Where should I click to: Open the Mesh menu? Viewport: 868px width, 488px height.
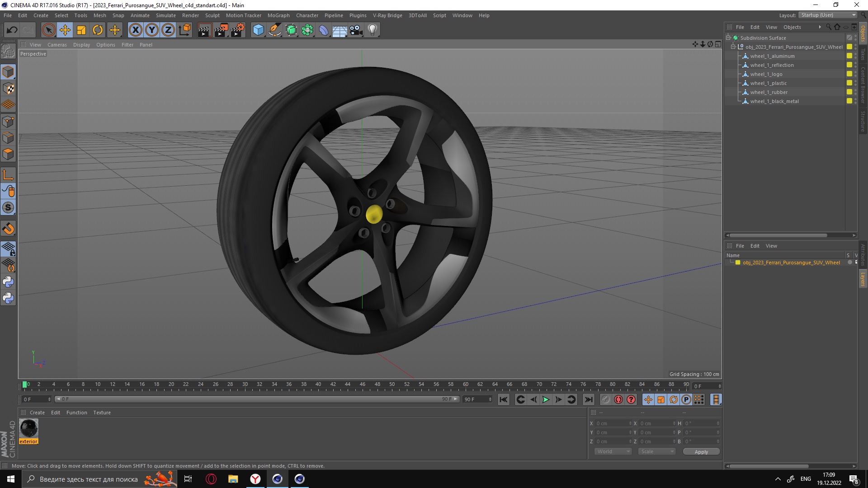pyautogui.click(x=99, y=15)
